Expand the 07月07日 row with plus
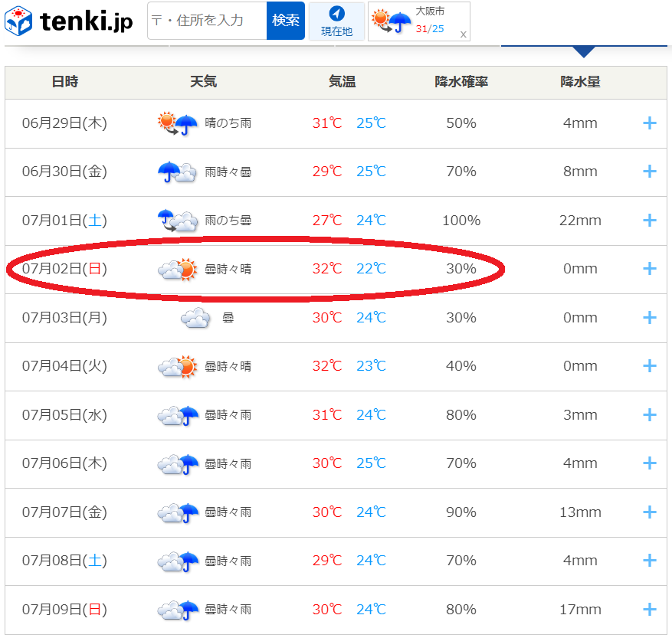This screenshot has height=638, width=672. [x=650, y=512]
